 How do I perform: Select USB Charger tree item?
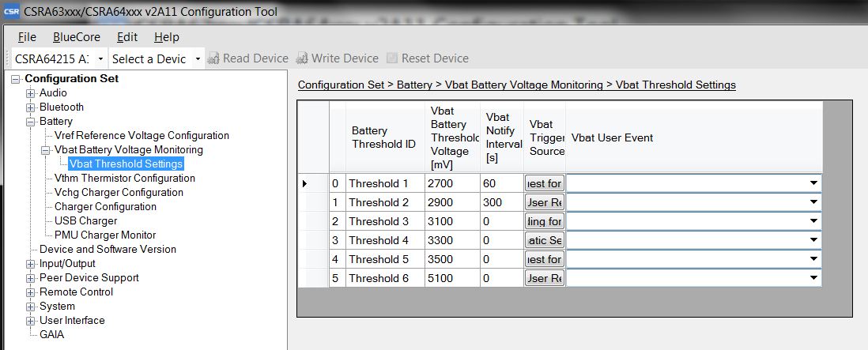tap(85, 221)
